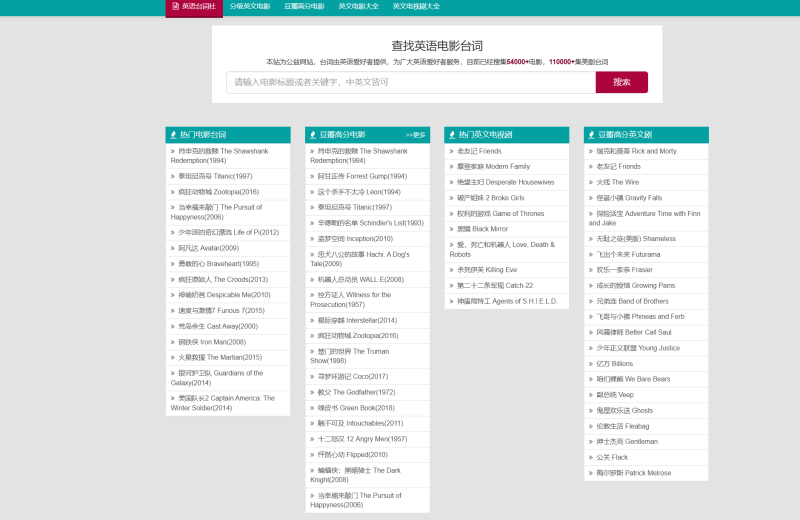
Task: Open Inception(2010) link
Action: point(355,239)
